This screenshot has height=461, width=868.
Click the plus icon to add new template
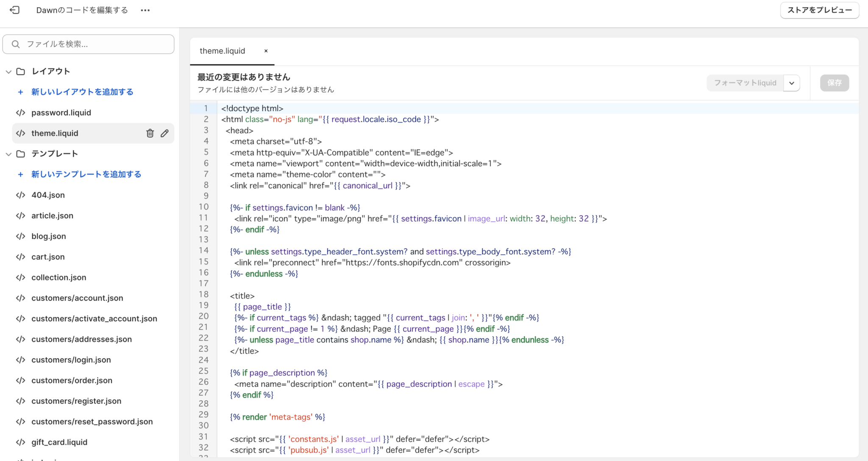click(20, 174)
